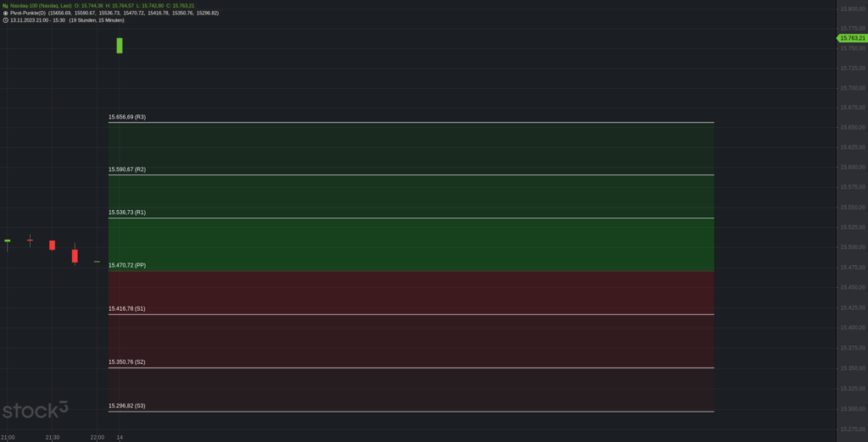Image resolution: width=868 pixels, height=442 pixels.
Task: Open the Pivot-Punkte(D) indicator legend
Action: point(28,13)
